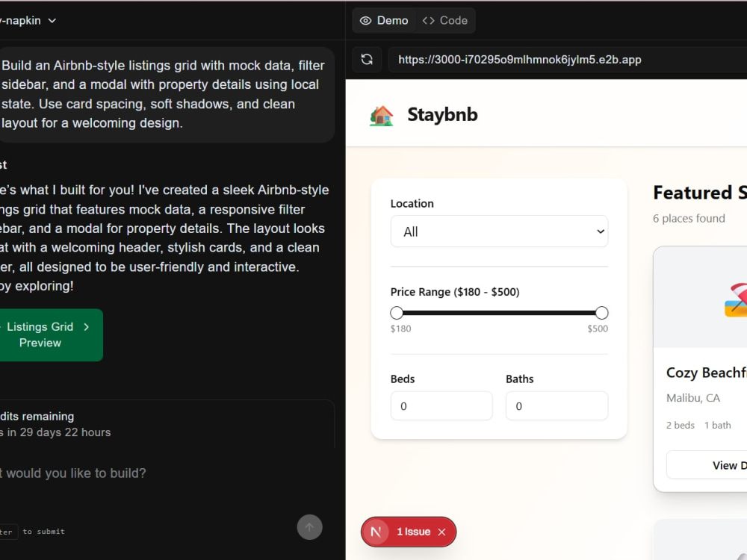Image resolution: width=747 pixels, height=560 pixels.
Task: Switch to the Demo tab
Action: pos(384,20)
